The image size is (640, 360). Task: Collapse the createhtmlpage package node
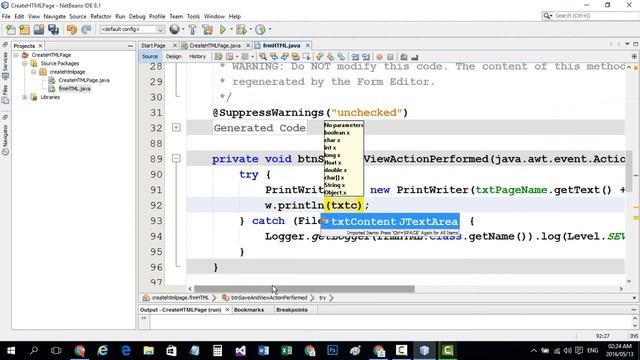click(x=33, y=72)
